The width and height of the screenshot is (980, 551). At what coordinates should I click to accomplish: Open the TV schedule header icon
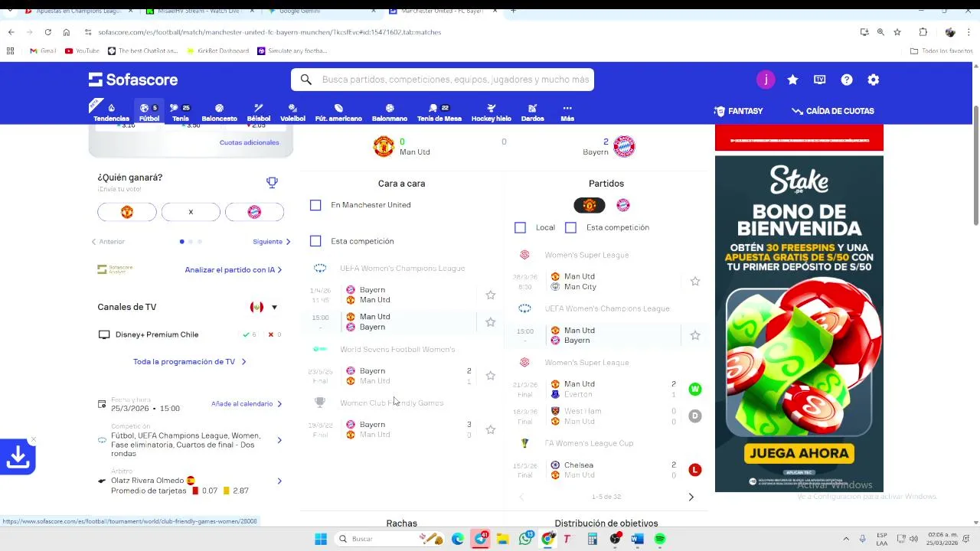point(820,80)
